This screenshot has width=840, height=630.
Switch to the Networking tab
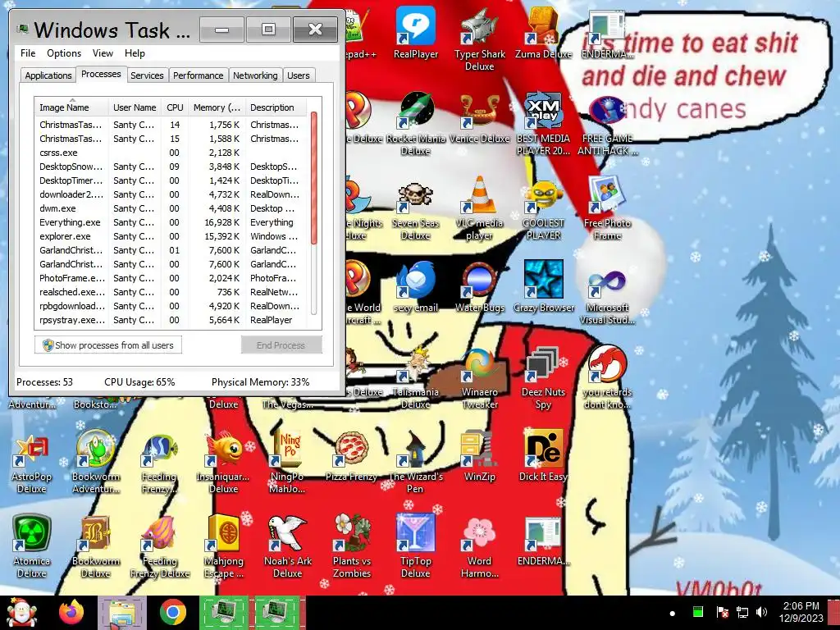coord(255,75)
